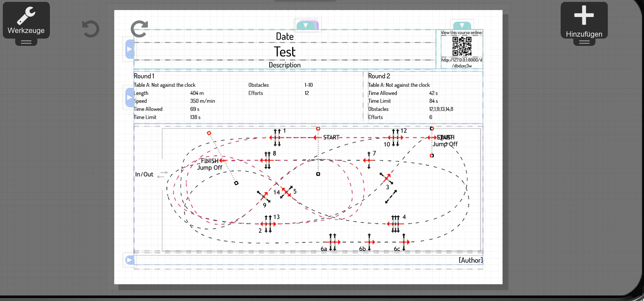The width and height of the screenshot is (644, 301).
Task: Select the Round 1 heading
Action: tap(144, 76)
